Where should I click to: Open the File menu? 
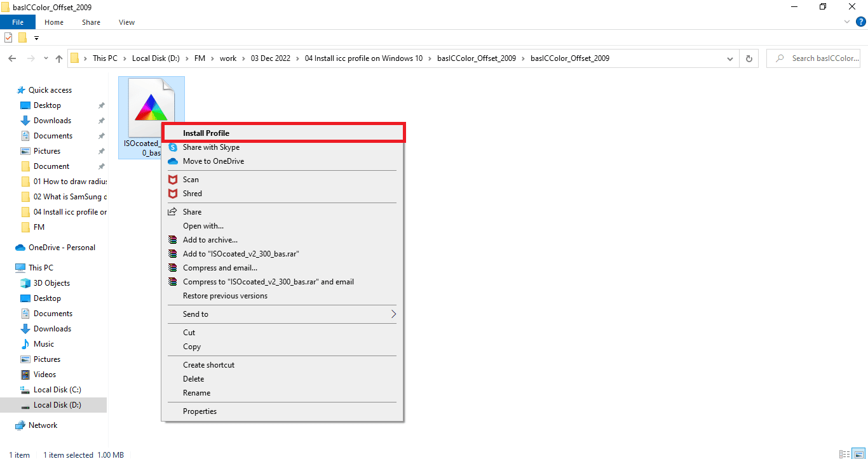tap(18, 22)
